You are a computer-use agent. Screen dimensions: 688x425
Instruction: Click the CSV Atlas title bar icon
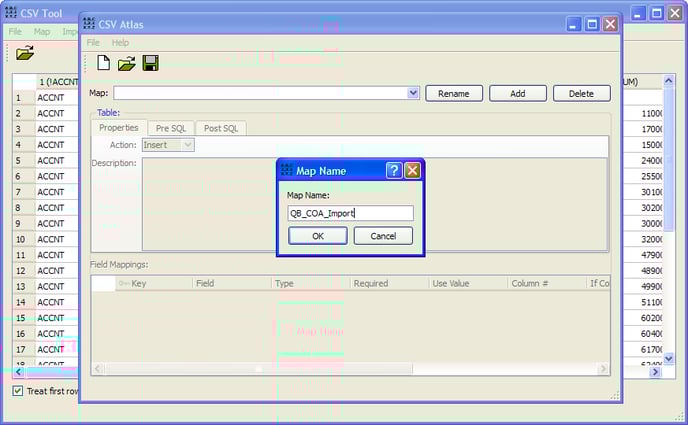pyautogui.click(x=90, y=24)
